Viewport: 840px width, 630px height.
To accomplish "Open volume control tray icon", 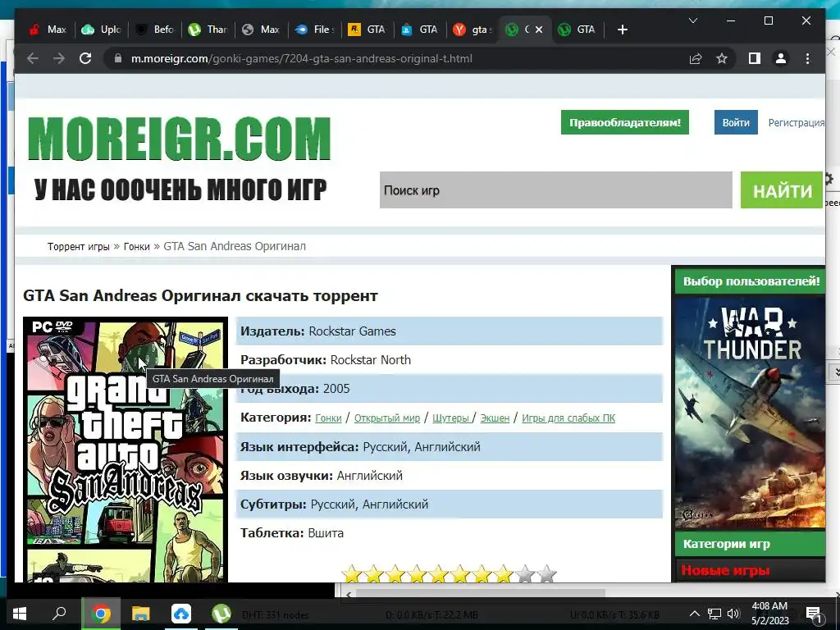I will click(733, 614).
